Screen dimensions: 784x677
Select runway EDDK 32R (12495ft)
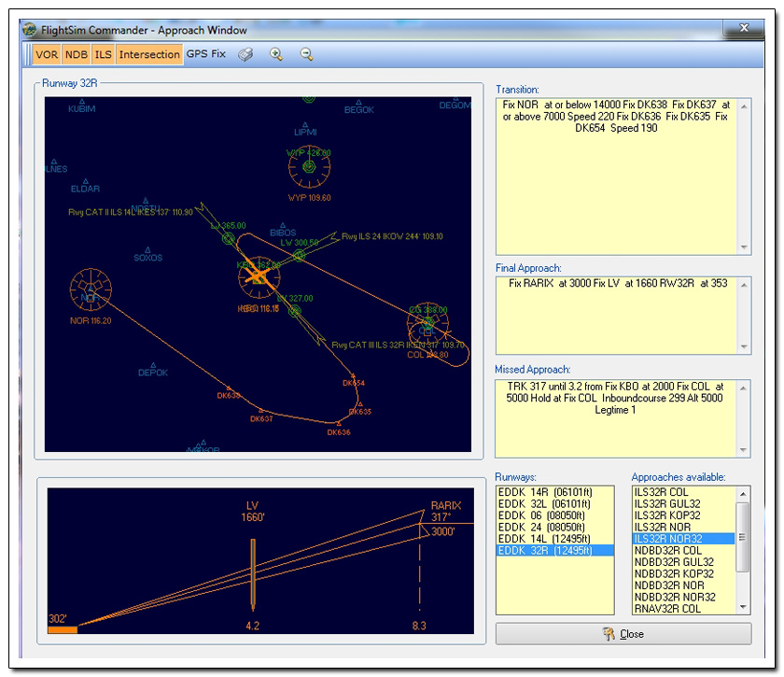(554, 550)
